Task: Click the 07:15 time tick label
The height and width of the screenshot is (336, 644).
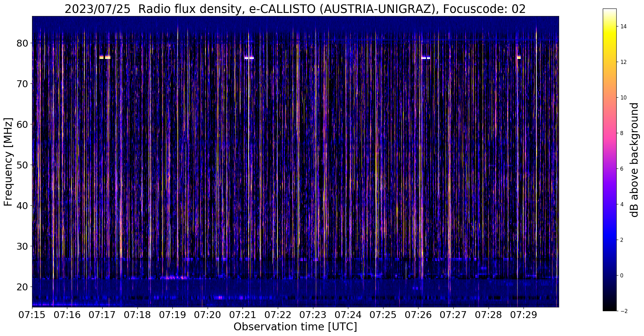Action: point(32,315)
